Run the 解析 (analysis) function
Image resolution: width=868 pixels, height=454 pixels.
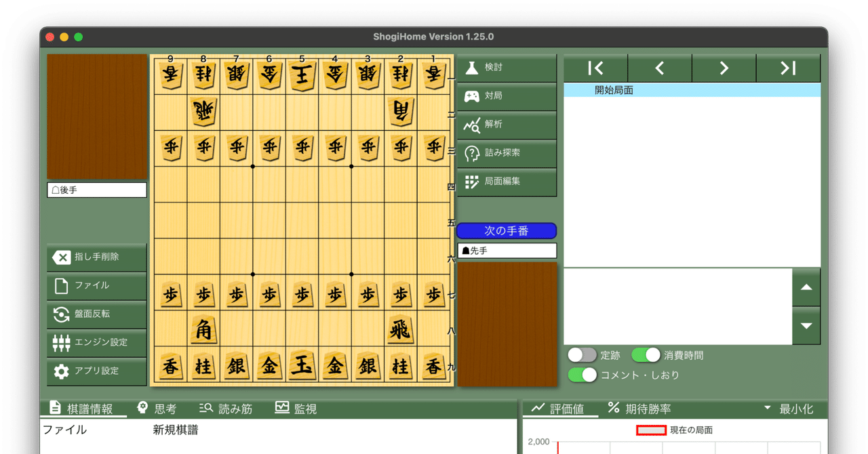[x=507, y=125]
